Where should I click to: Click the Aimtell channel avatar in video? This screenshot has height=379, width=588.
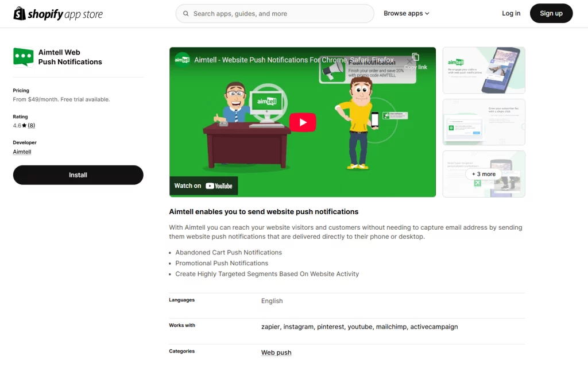click(x=182, y=60)
